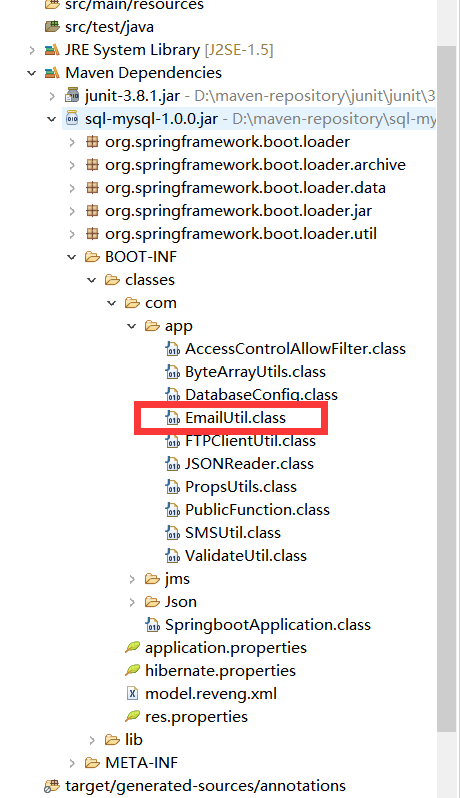Expand the META-INF folder

tap(72, 762)
